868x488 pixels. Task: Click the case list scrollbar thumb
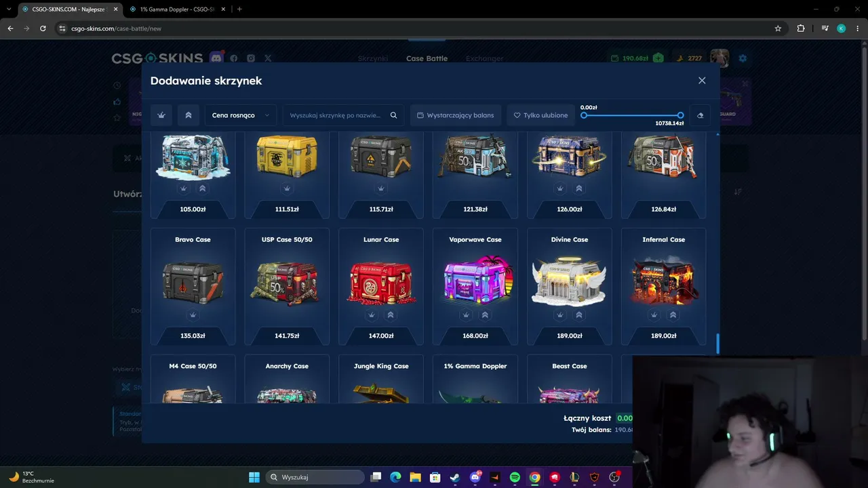click(x=717, y=344)
